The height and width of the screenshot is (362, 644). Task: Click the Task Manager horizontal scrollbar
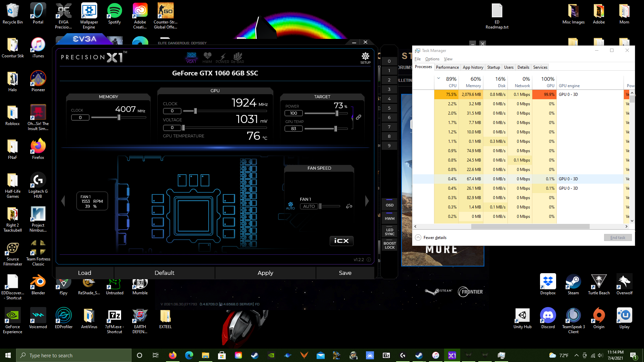530,227
